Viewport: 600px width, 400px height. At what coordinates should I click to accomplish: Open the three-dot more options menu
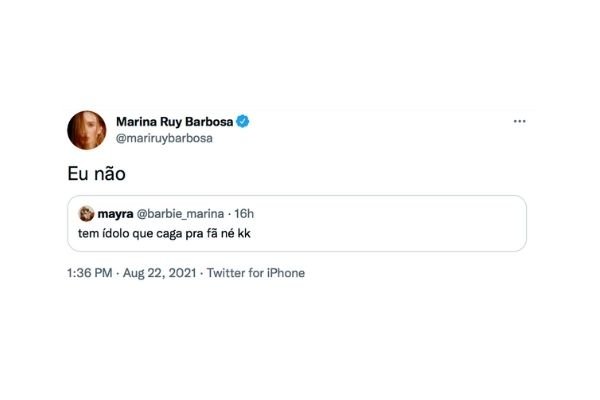[519, 121]
